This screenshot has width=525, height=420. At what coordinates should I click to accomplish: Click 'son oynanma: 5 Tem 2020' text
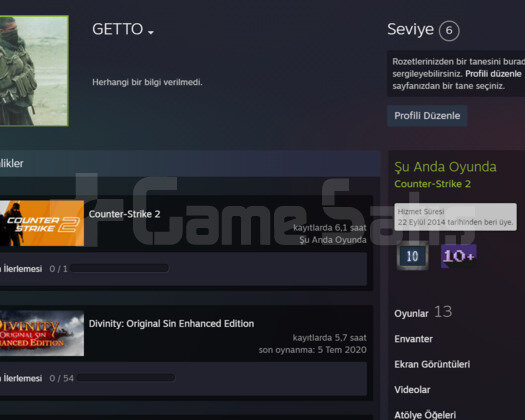312,350
